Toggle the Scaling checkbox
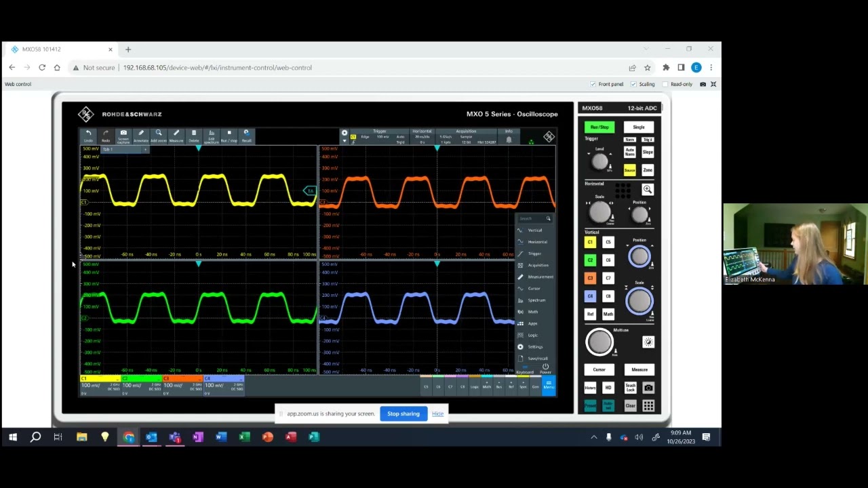This screenshot has width=868, height=488. pos(633,84)
